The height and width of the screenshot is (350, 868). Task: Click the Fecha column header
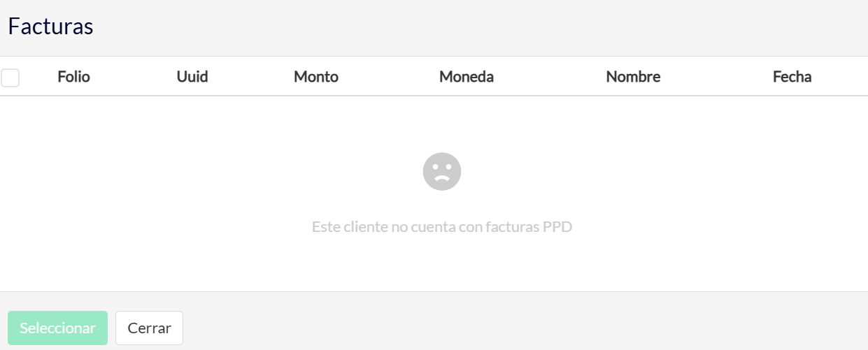[x=792, y=77]
